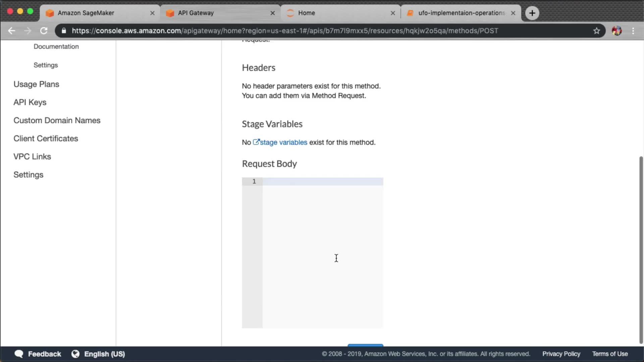Viewport: 644px width, 362px height.
Task: Open Chrome three-dot menu
Action: pyautogui.click(x=633, y=31)
